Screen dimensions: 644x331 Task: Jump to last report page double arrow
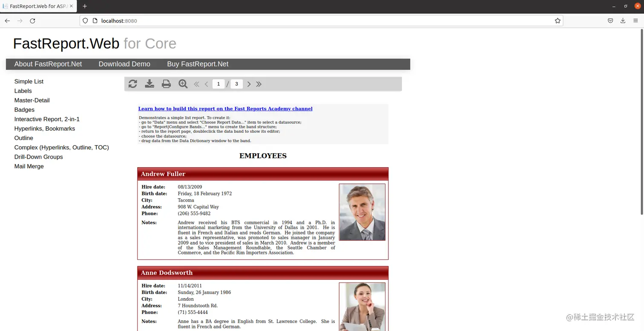coord(259,84)
